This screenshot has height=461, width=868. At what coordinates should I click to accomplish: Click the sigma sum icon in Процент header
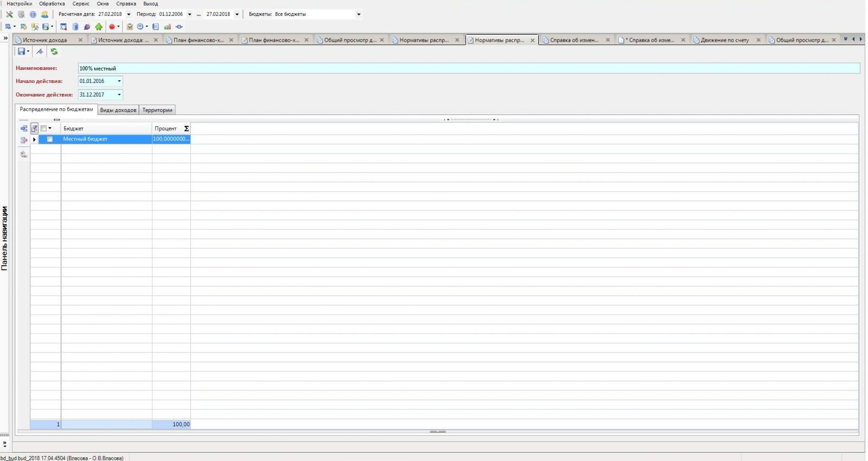pyautogui.click(x=187, y=129)
